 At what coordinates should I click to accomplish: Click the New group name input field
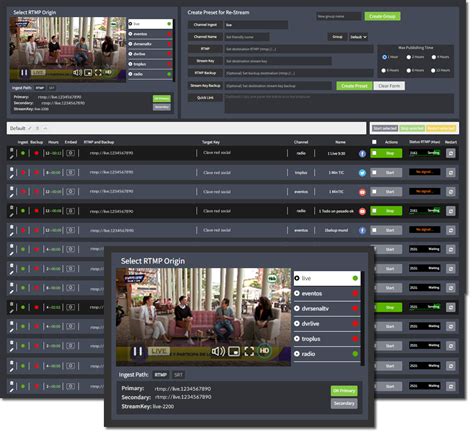[339, 16]
